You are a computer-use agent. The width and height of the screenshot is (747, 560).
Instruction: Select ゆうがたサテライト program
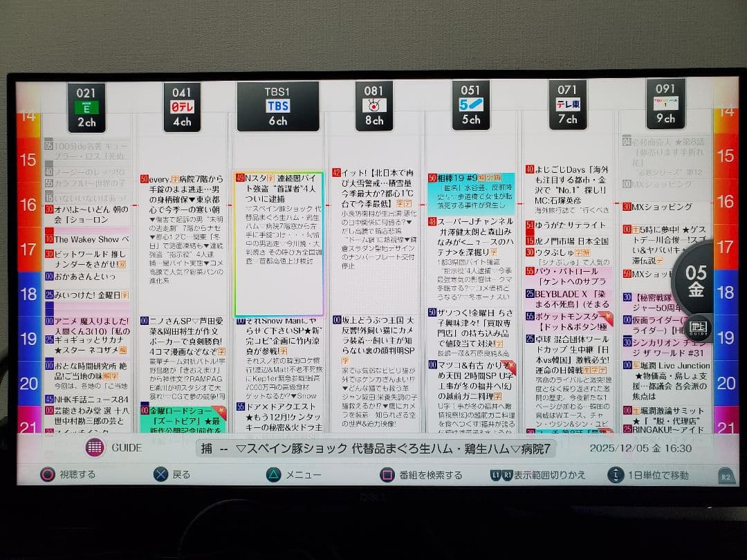[x=567, y=225]
